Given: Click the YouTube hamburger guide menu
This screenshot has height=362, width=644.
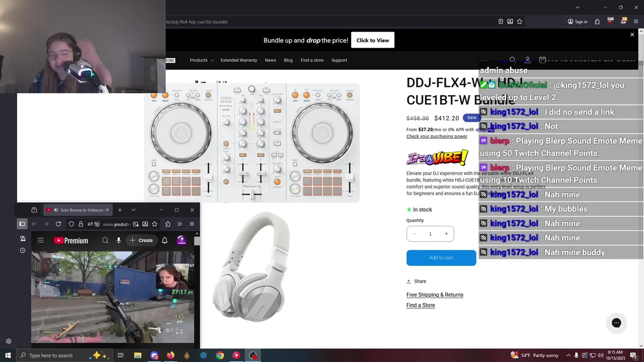Looking at the screenshot, I should [x=41, y=240].
